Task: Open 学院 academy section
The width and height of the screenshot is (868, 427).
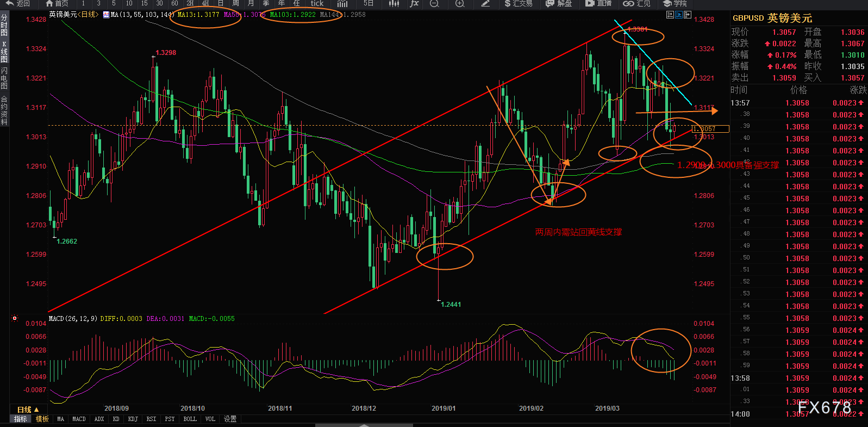Action: pyautogui.click(x=675, y=3)
